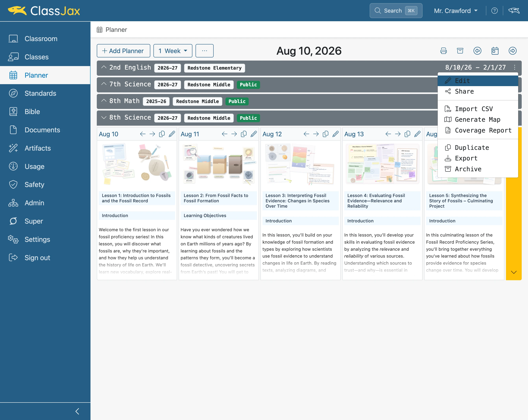Image resolution: width=528 pixels, height=420 pixels.
Task: Copy the Aug 11 lesson
Action: (244, 134)
